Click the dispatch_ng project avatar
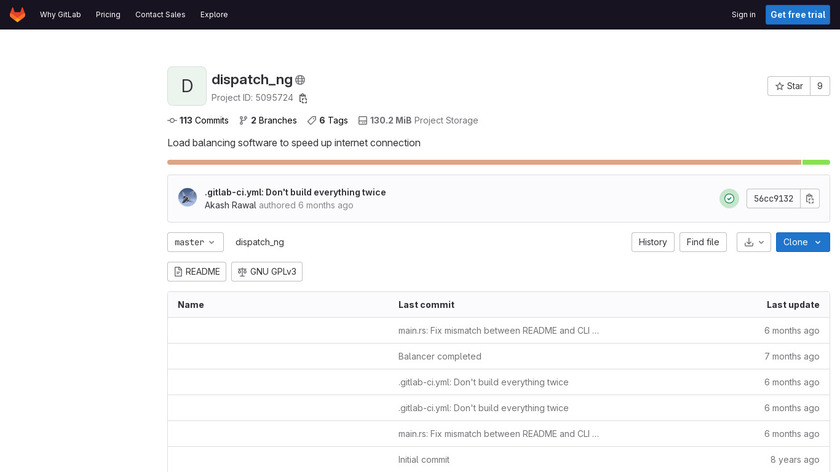This screenshot has width=840, height=472. [x=186, y=86]
